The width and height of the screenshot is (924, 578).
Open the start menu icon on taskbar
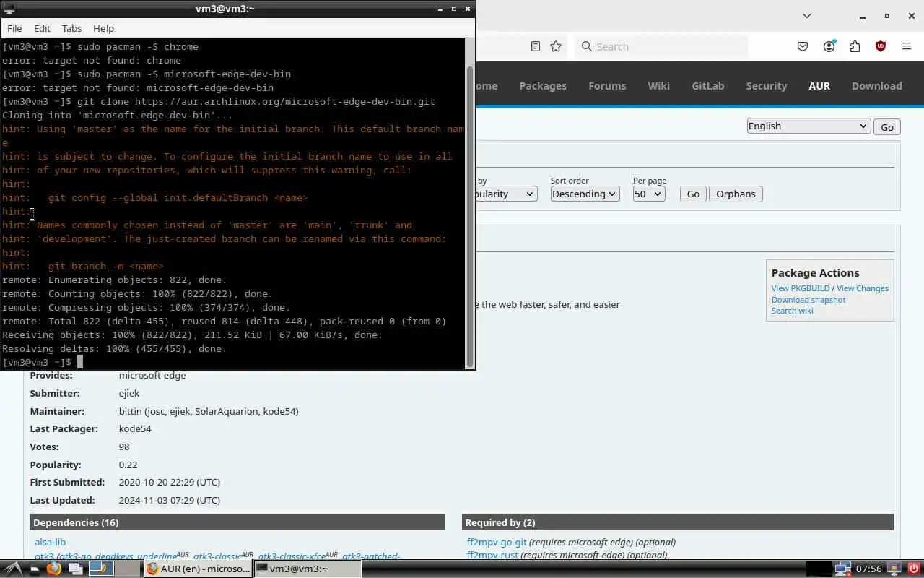tap(12, 569)
